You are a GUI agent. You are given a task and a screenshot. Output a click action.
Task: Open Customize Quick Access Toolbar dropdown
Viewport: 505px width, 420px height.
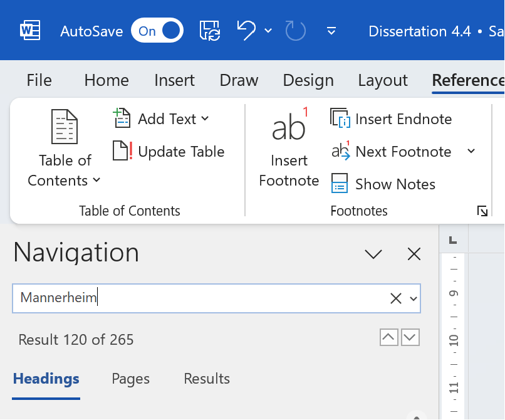(331, 31)
